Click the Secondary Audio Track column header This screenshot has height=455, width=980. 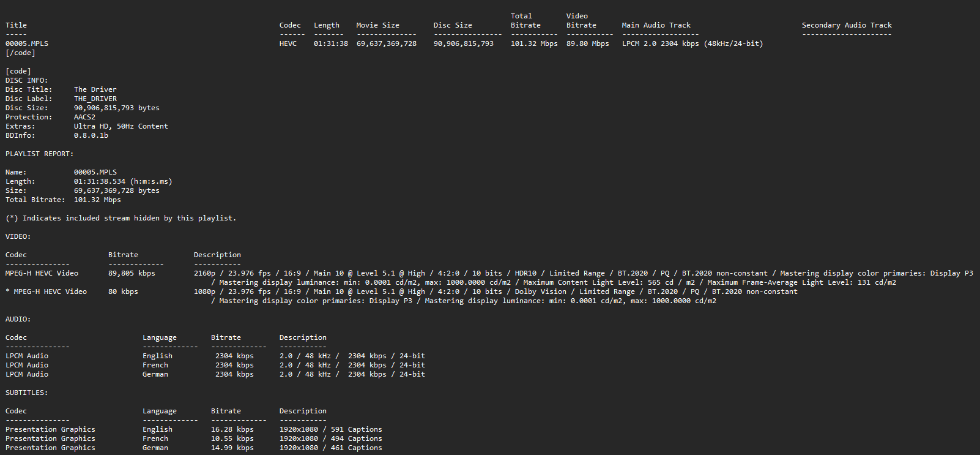click(847, 25)
